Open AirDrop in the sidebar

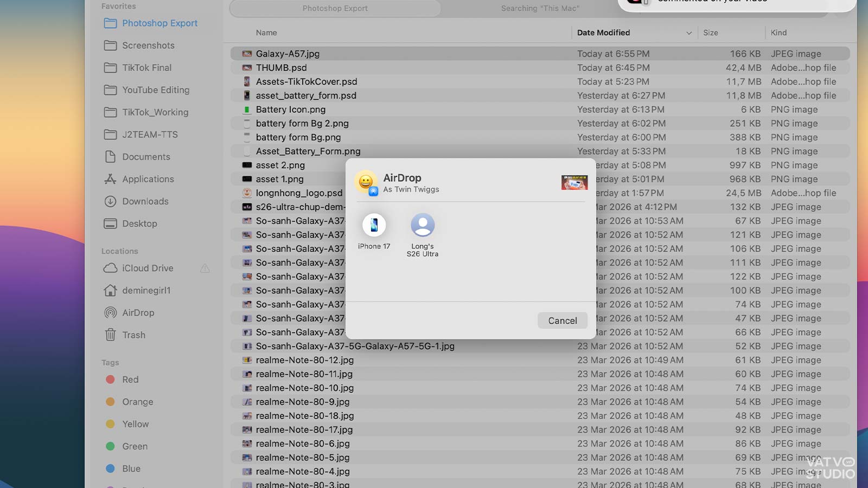[x=138, y=313]
